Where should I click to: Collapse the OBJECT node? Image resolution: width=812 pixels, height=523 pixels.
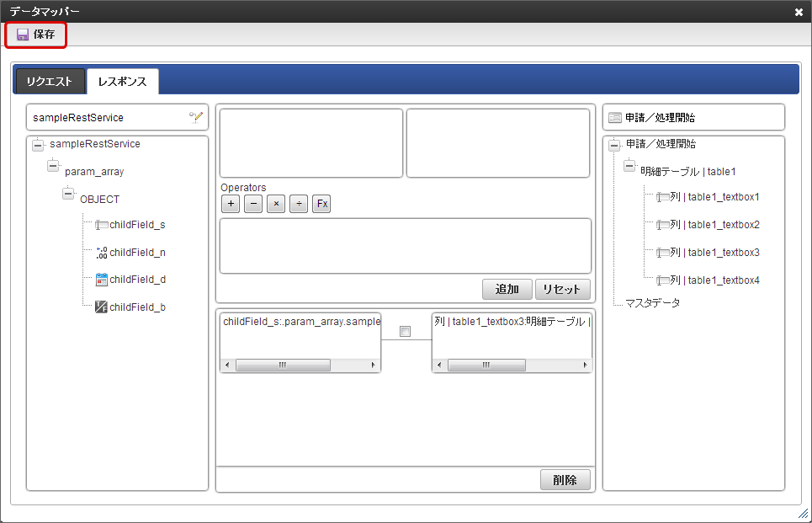tap(68, 194)
